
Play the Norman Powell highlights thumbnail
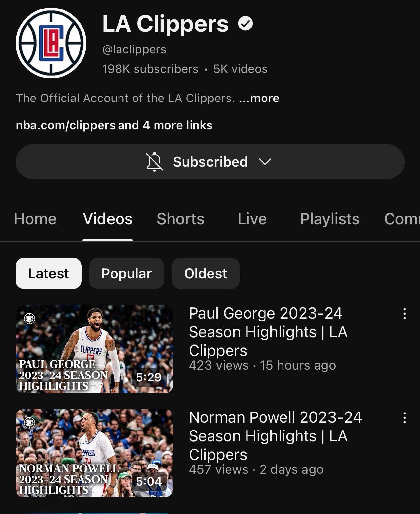94,453
